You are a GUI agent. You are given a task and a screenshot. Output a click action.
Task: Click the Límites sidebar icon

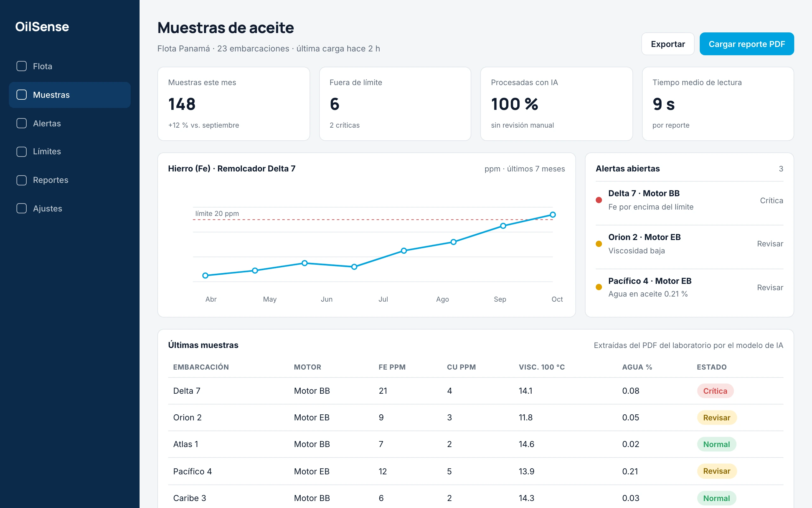tap(22, 151)
